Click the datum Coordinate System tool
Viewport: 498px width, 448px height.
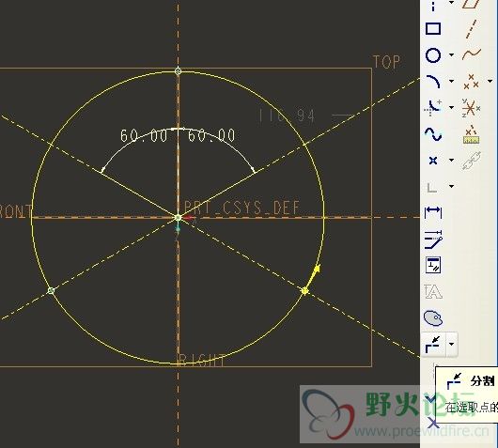[x=472, y=108]
